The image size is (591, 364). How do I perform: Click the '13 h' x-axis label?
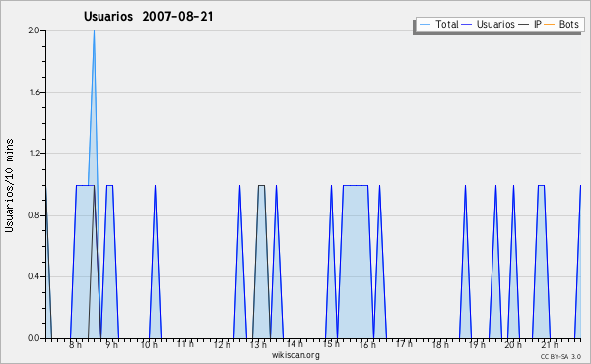[x=258, y=344]
